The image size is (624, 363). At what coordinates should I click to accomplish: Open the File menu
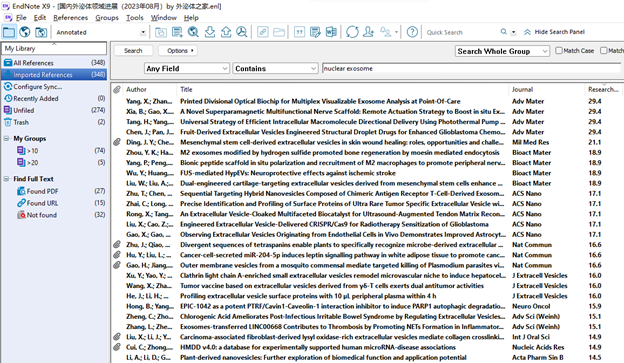[x=21, y=18]
